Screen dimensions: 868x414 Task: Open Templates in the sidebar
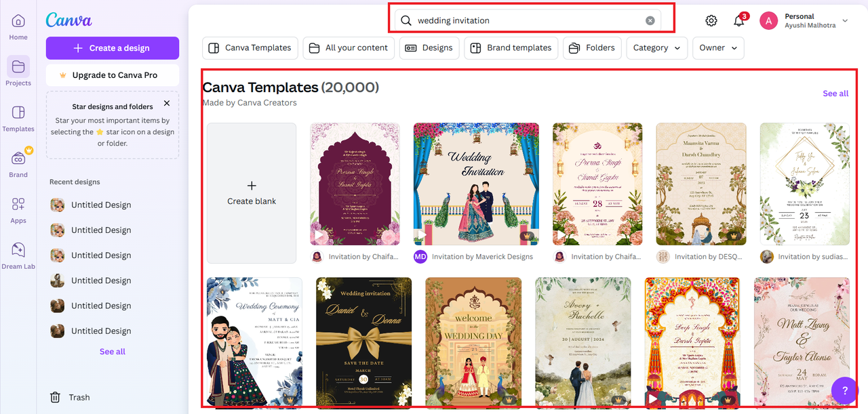click(18, 118)
